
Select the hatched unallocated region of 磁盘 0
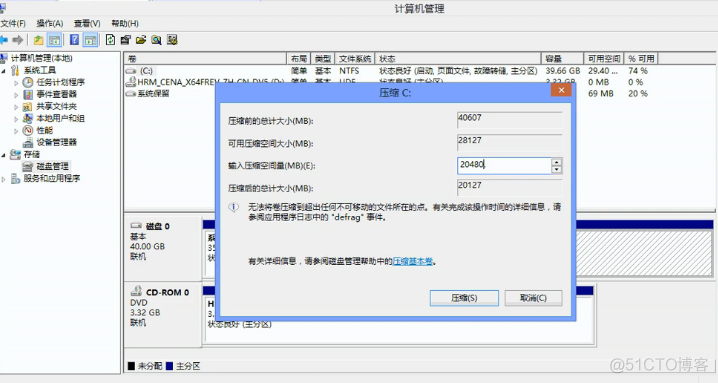pyautogui.click(x=643, y=253)
